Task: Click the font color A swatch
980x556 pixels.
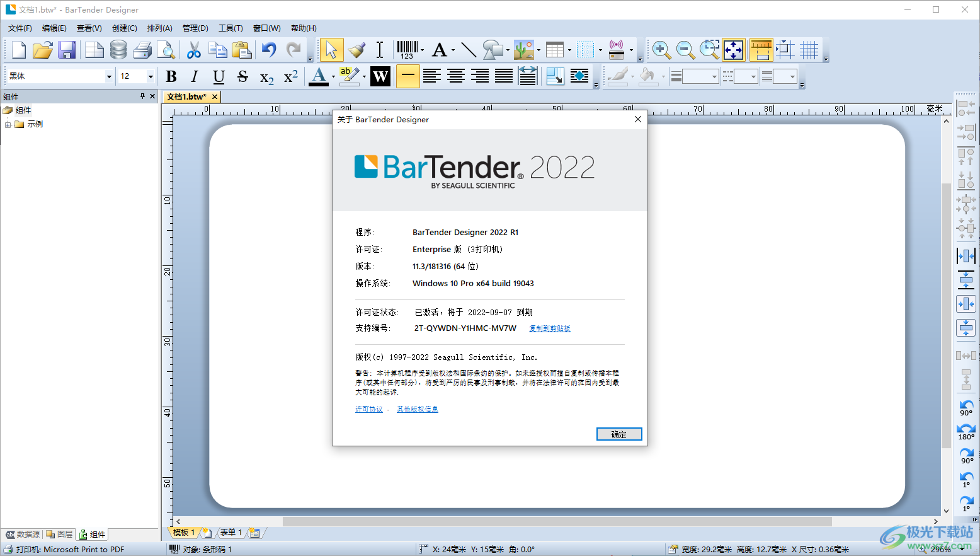Action: click(319, 76)
